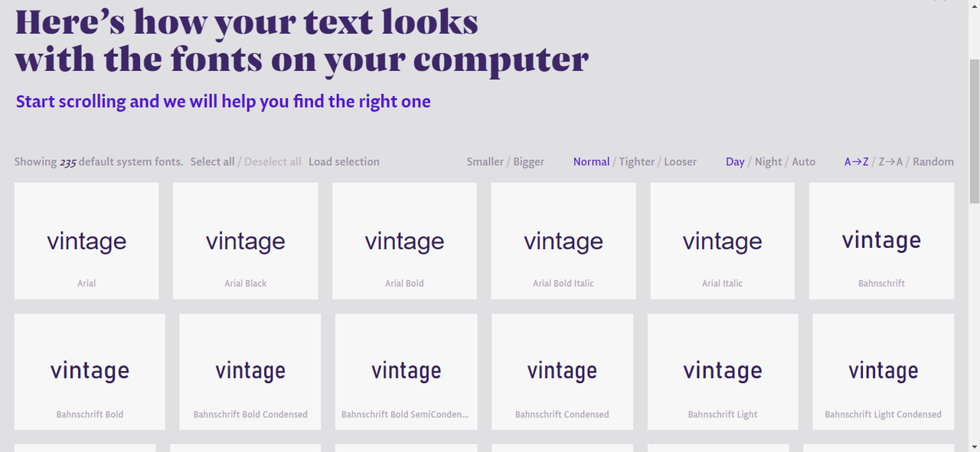The width and height of the screenshot is (980, 452).
Task: Select the Arial Italic font card
Action: pos(722,241)
